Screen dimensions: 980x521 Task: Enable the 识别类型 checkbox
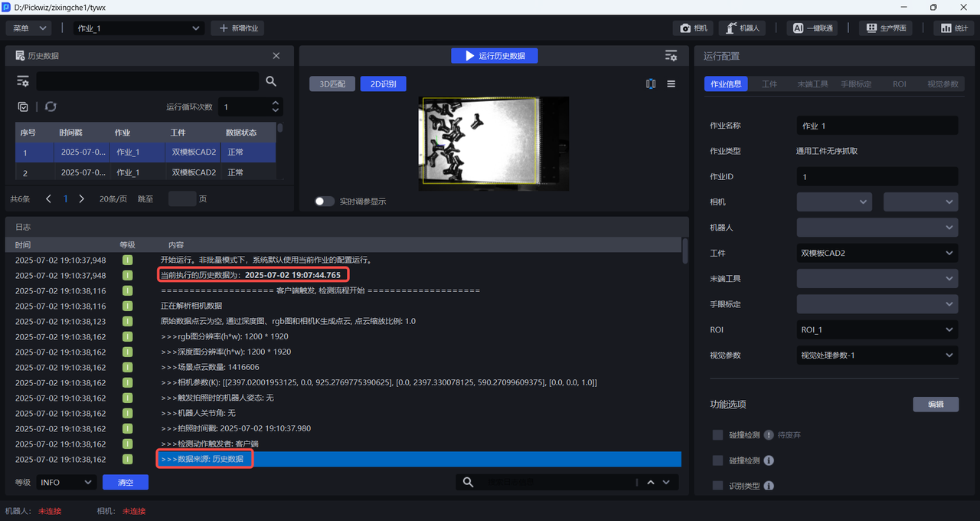[x=717, y=486]
